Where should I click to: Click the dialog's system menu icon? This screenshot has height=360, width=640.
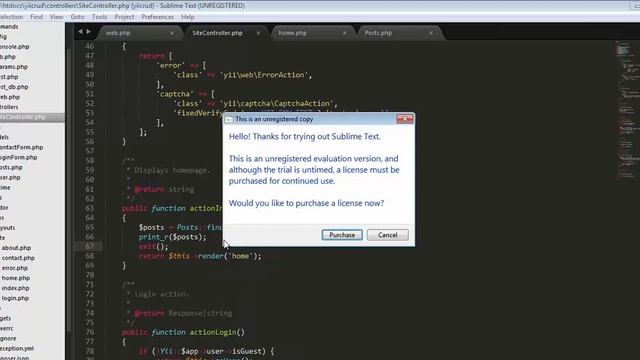[x=229, y=119]
